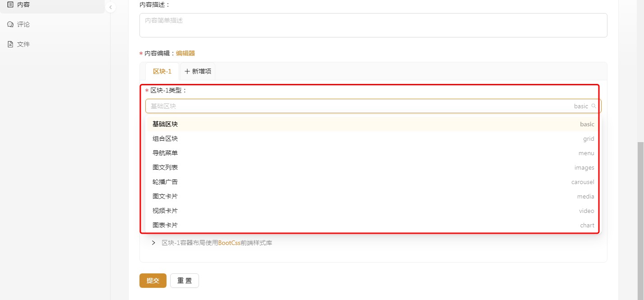
Task: Click the plus icon on 新增项 tab
Action: pos(187,71)
